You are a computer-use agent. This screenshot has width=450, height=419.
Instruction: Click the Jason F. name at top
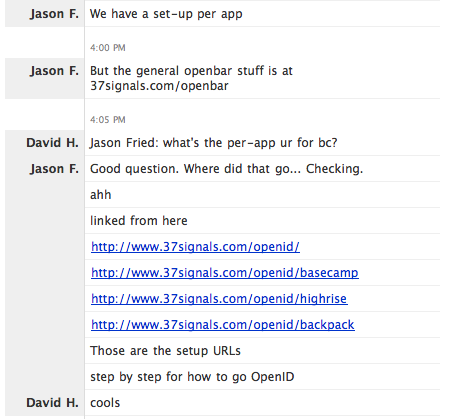click(x=54, y=14)
